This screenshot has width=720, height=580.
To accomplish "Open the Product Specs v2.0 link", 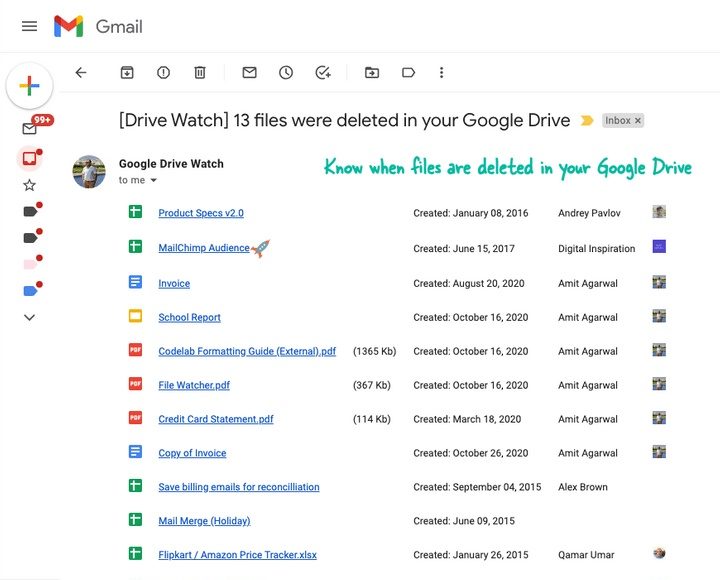I will (x=201, y=213).
